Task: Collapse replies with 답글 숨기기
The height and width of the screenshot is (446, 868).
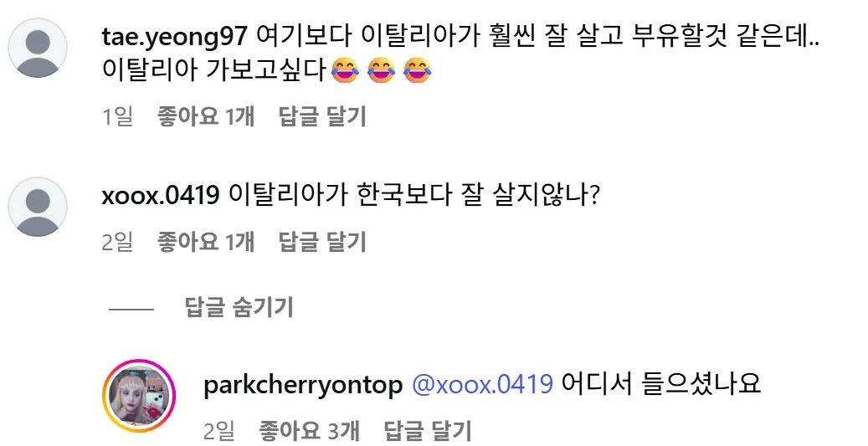Action: coord(239,307)
